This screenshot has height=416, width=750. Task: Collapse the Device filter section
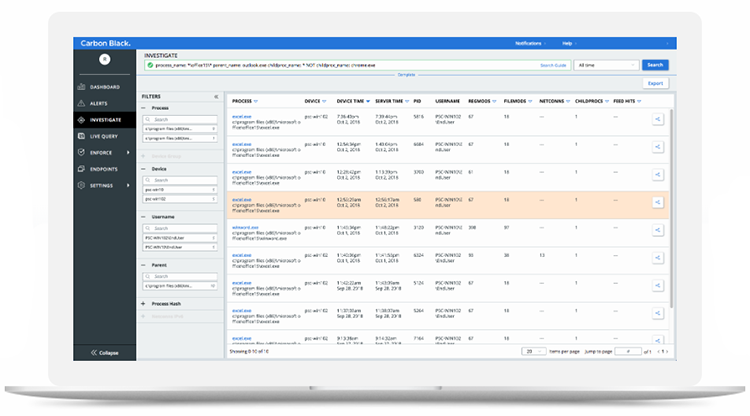pos(143,169)
